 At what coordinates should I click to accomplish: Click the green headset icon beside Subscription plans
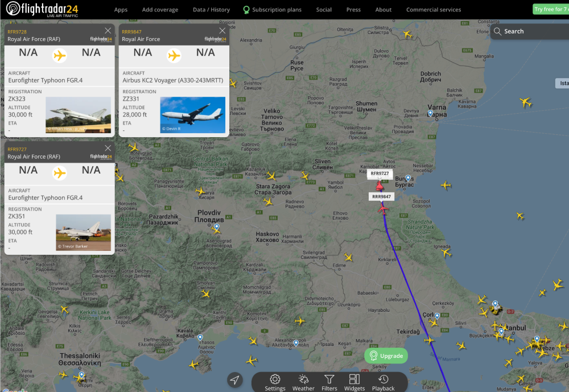pyautogui.click(x=246, y=9)
